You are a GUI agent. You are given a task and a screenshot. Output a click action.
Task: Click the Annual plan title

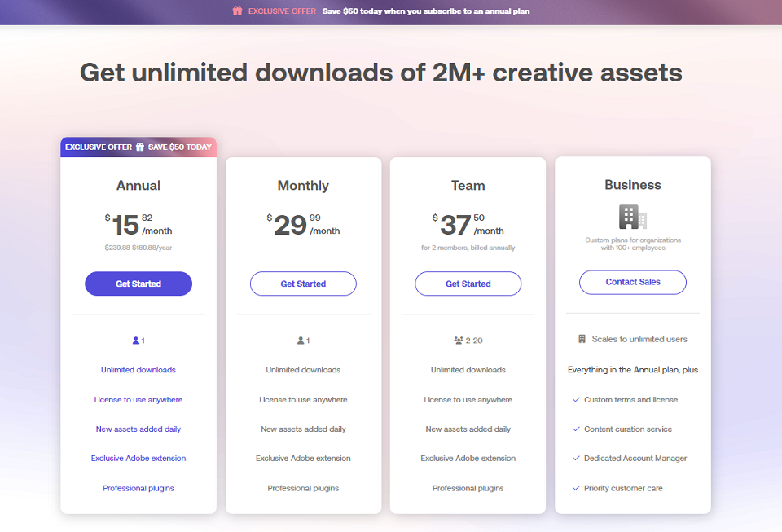[138, 186]
